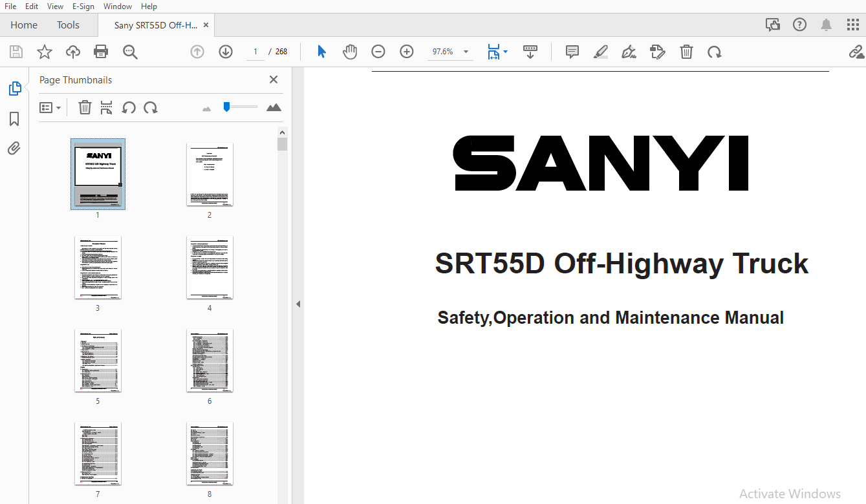Click the edit page stamp tool icon
This screenshot has height=504, width=866.
point(658,52)
